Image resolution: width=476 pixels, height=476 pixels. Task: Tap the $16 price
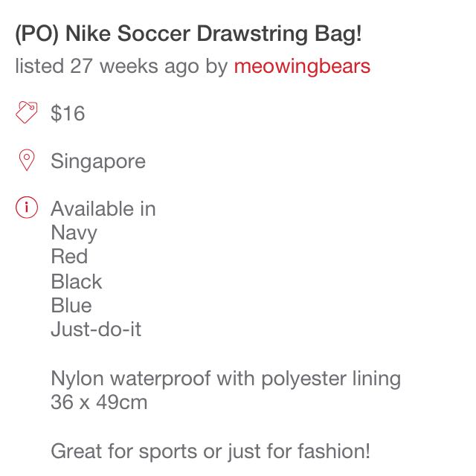(68, 113)
